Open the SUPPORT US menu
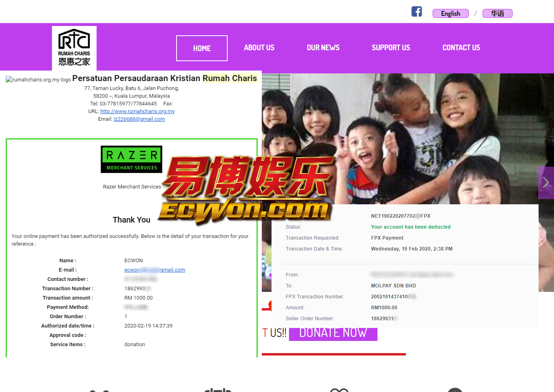This screenshot has width=554, height=392. coord(390,48)
